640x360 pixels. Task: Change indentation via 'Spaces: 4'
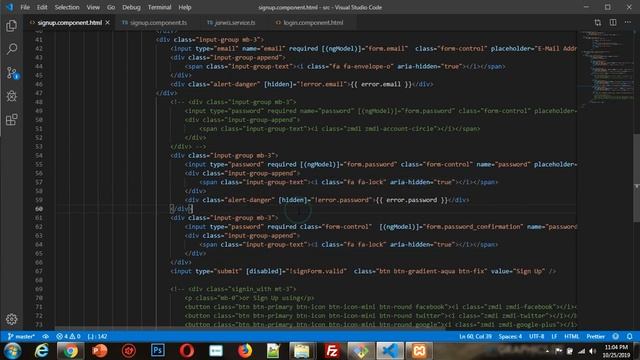[x=510, y=336]
